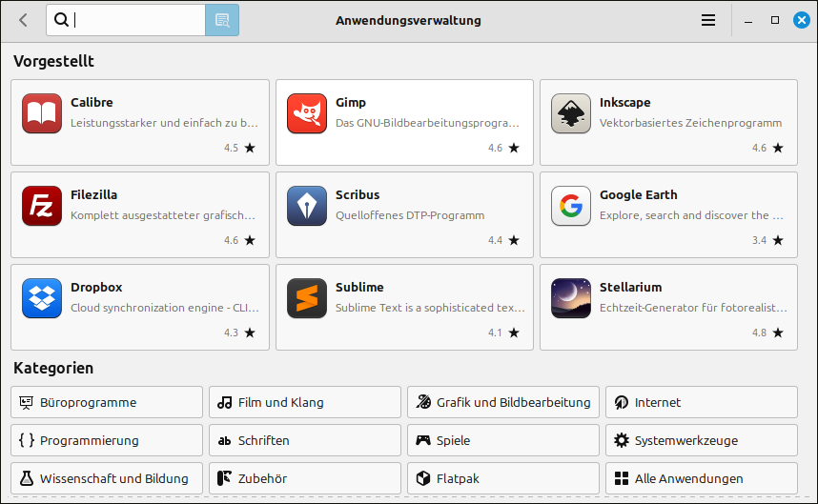Maximize the Anwendungsverwaltung window

pyautogui.click(x=775, y=20)
